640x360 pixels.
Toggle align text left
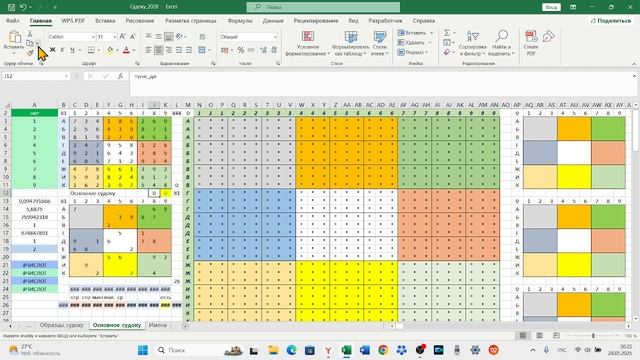149,50
